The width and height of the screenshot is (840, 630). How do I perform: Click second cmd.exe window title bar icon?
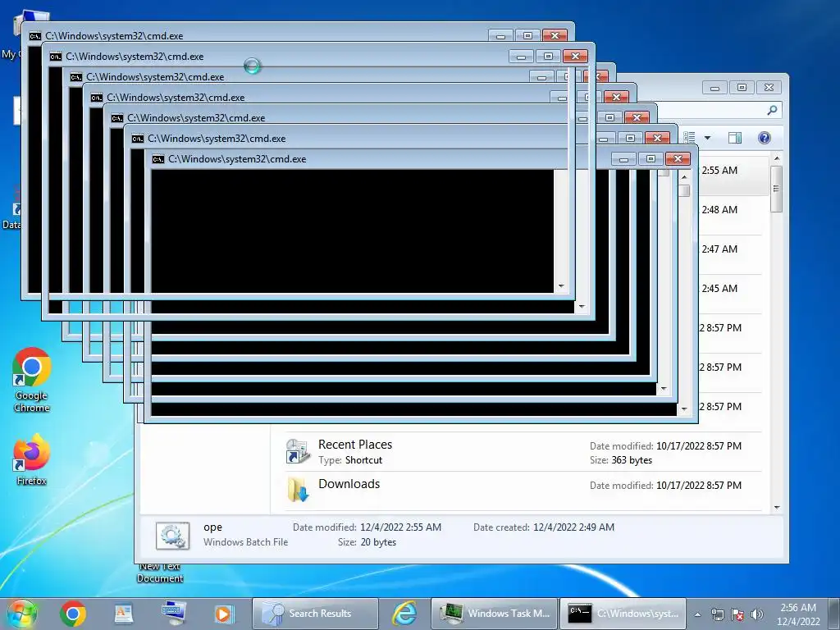click(55, 57)
